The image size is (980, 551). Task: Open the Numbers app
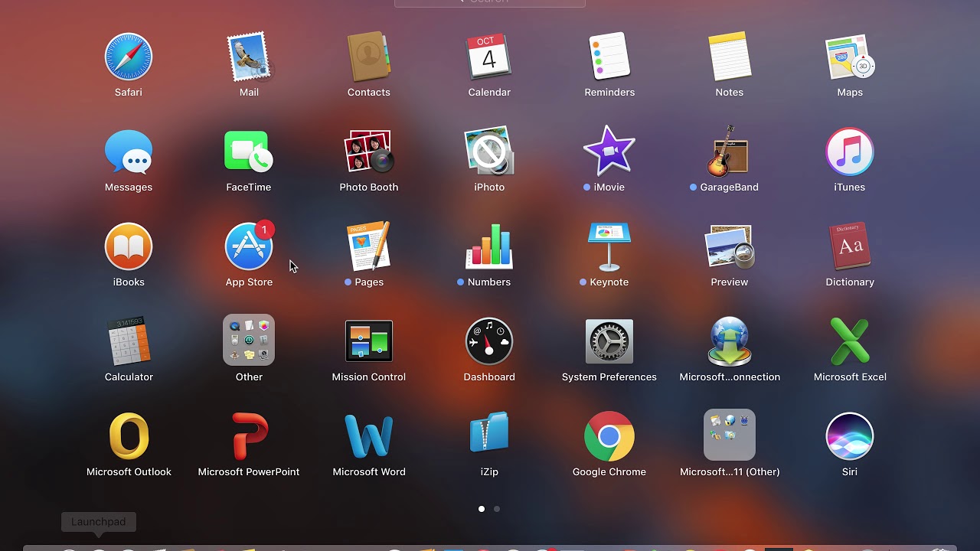489,246
